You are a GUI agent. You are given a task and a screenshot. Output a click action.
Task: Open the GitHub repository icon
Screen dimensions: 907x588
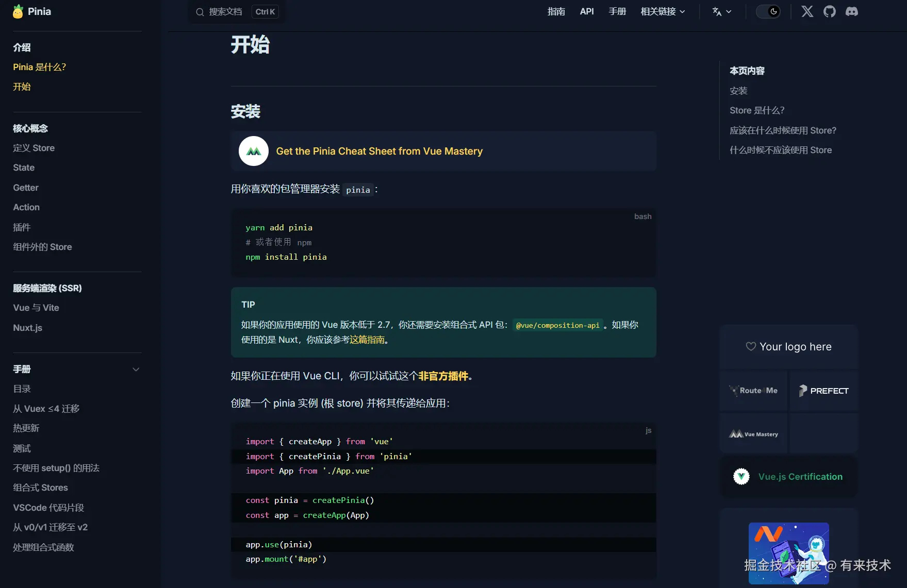coord(830,11)
